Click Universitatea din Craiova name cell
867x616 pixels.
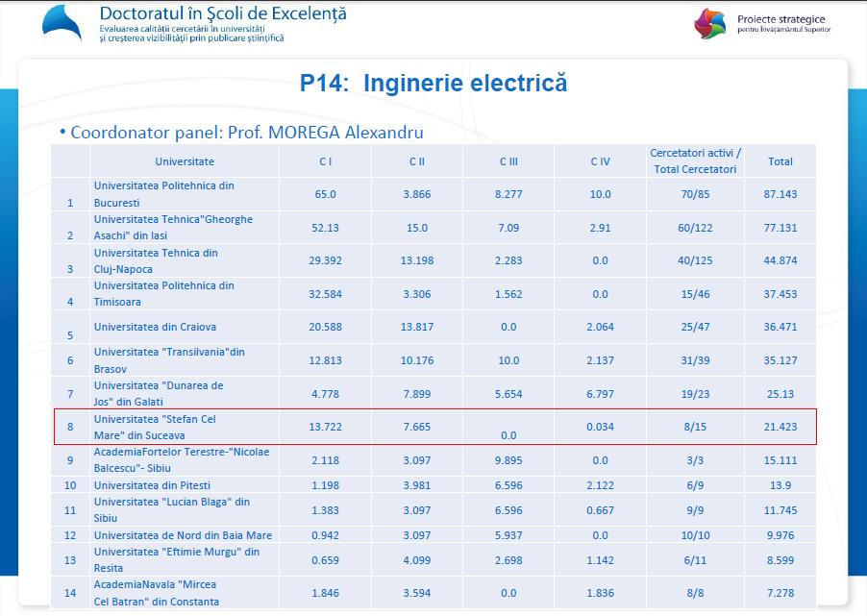click(x=155, y=327)
